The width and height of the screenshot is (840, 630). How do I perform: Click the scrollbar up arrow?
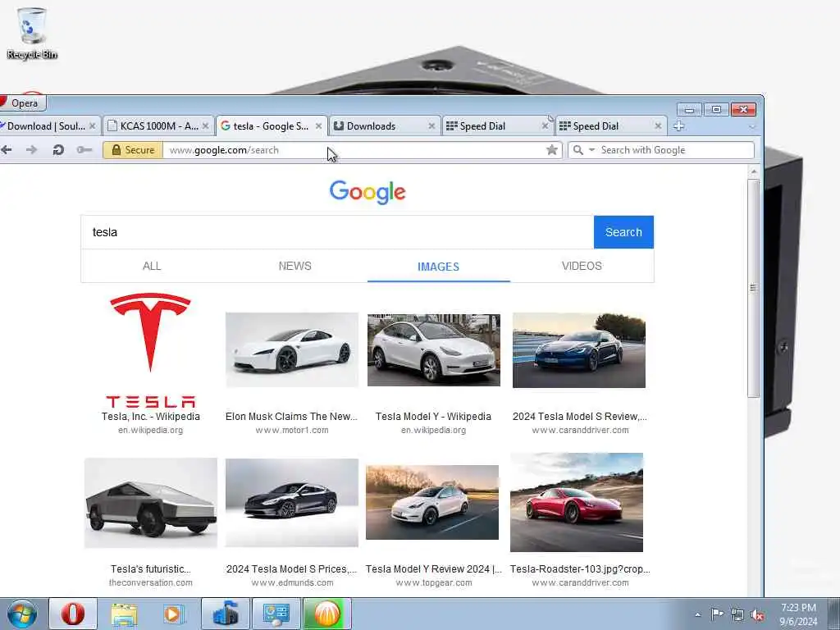(x=753, y=171)
